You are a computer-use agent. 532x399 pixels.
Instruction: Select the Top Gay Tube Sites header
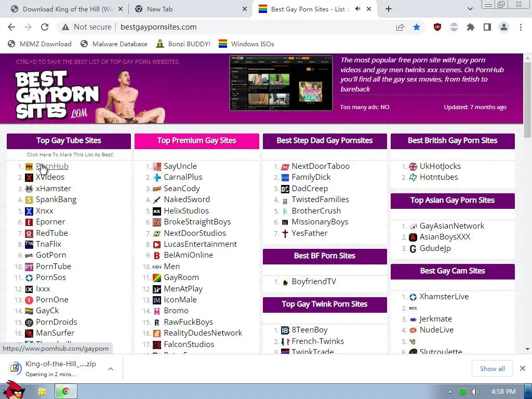pos(69,141)
